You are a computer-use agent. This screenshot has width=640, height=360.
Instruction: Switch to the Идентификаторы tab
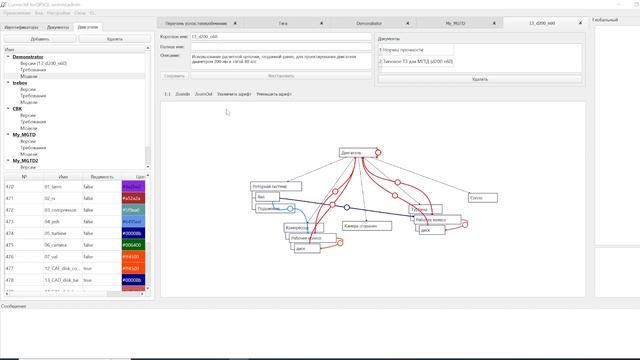pos(21,27)
